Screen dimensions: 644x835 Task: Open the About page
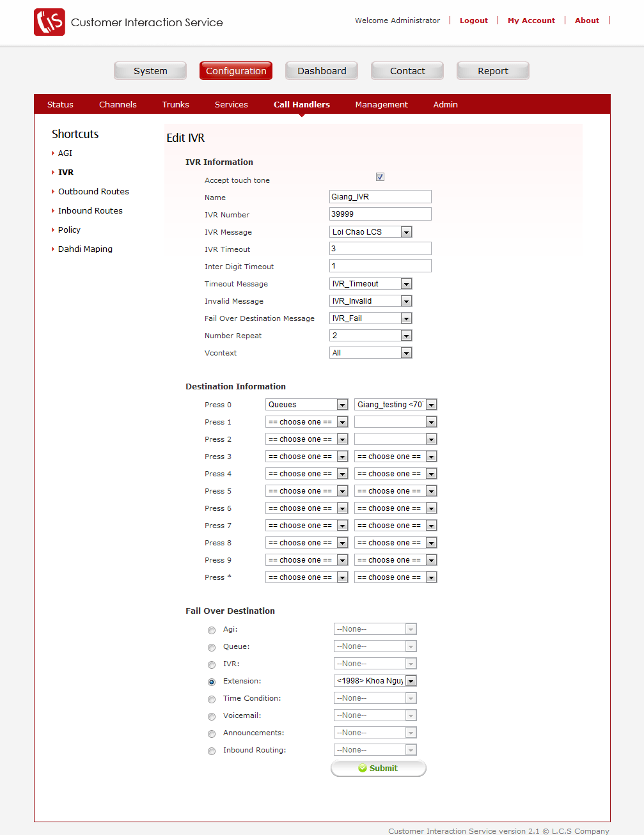pyautogui.click(x=587, y=20)
